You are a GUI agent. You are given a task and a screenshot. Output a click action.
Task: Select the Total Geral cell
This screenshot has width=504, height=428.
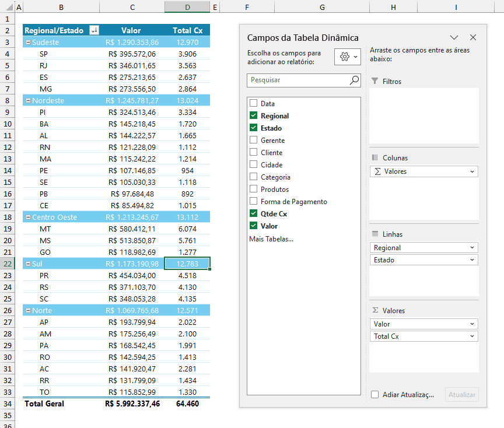point(61,404)
